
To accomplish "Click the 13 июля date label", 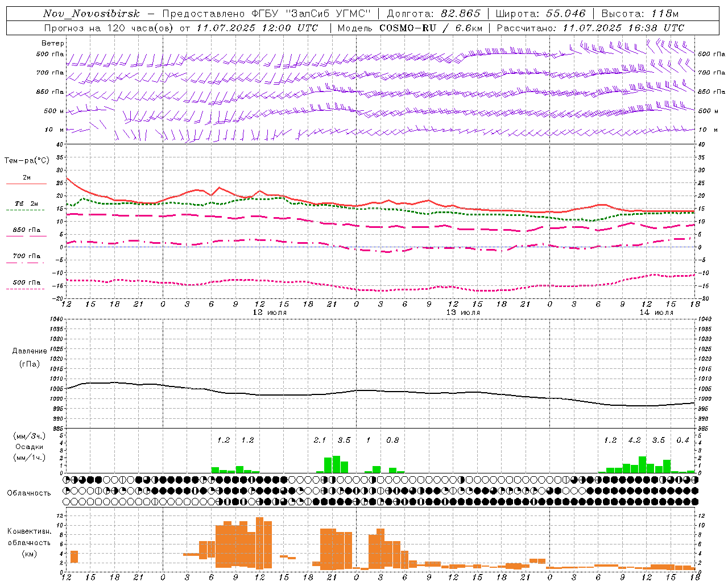I will point(463,313).
